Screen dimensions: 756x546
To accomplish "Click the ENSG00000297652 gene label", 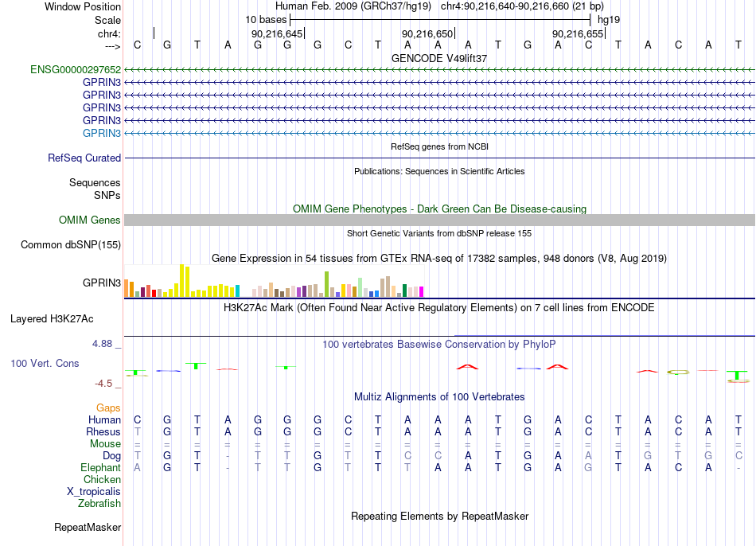I will tap(76, 69).
